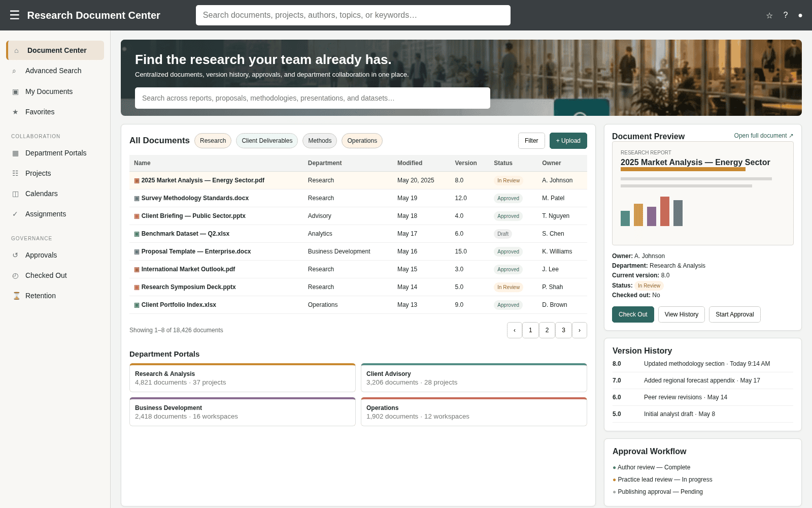The image size is (812, 508).
Task: Open the user profile dot icon
Action: (800, 15)
